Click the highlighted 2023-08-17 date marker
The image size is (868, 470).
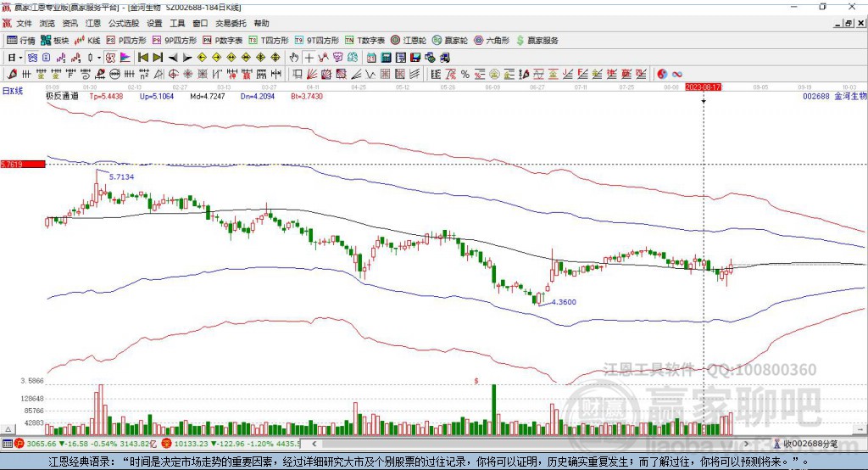[703, 87]
